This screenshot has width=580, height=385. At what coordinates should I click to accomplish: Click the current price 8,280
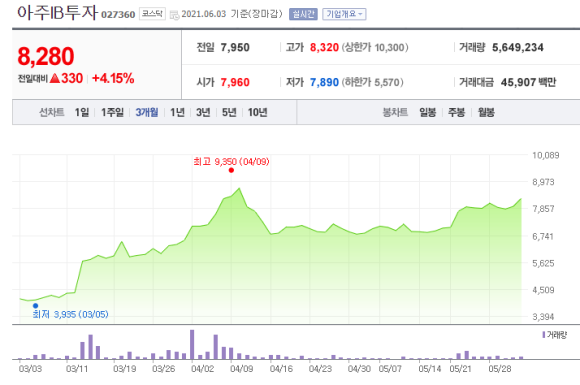46,56
